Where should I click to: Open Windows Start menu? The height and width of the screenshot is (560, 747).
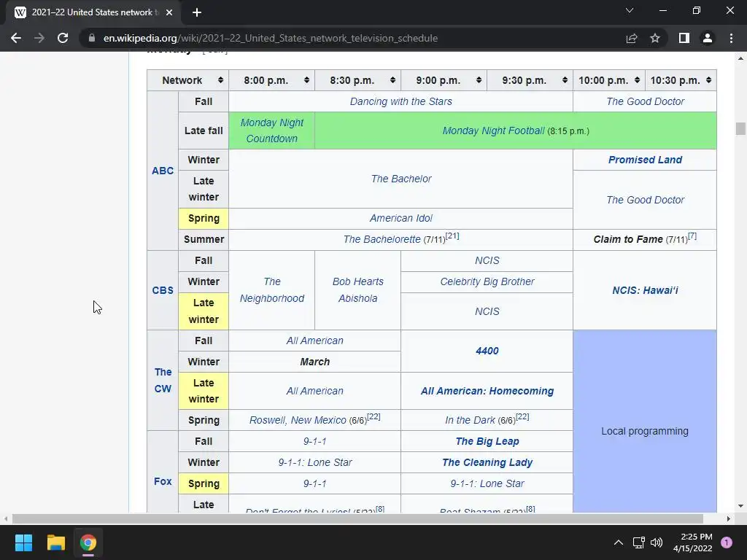23,542
